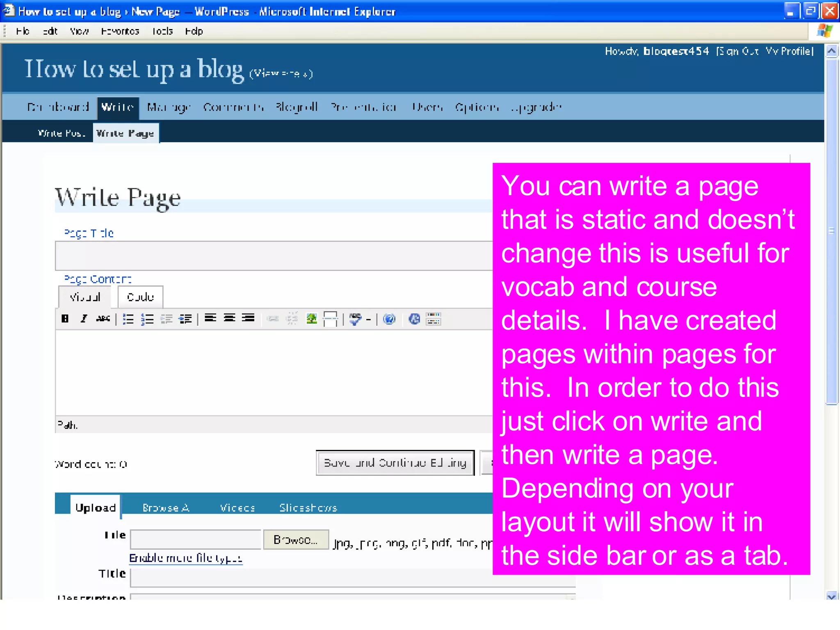
Task: Toggle the spellchecker checkmark icon
Action: pyautogui.click(x=356, y=319)
